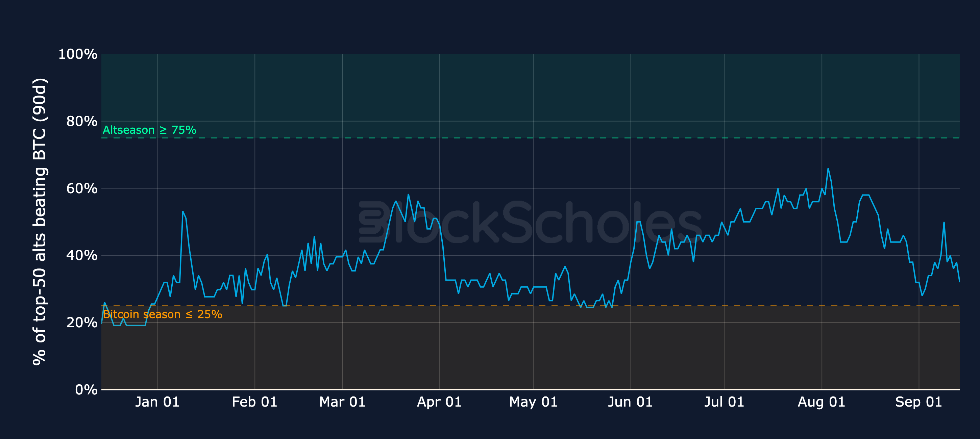Click the y-axis title about top-50 alts
Viewport: 980px width, 439px height.
[40, 222]
